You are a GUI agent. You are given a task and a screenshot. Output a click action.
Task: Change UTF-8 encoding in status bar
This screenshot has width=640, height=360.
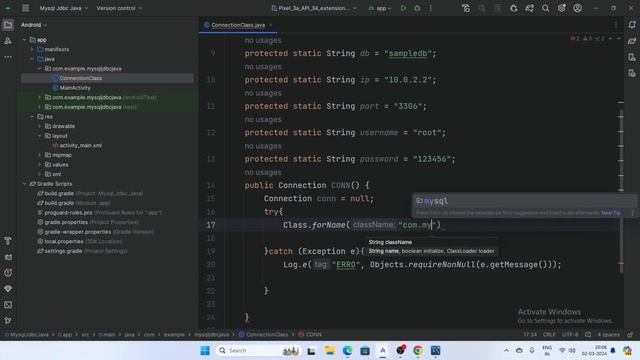[x=570, y=335]
